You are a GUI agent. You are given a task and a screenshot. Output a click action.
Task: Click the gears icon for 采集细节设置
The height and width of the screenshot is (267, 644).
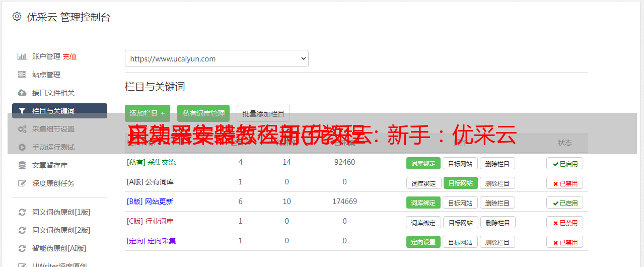tap(22, 129)
